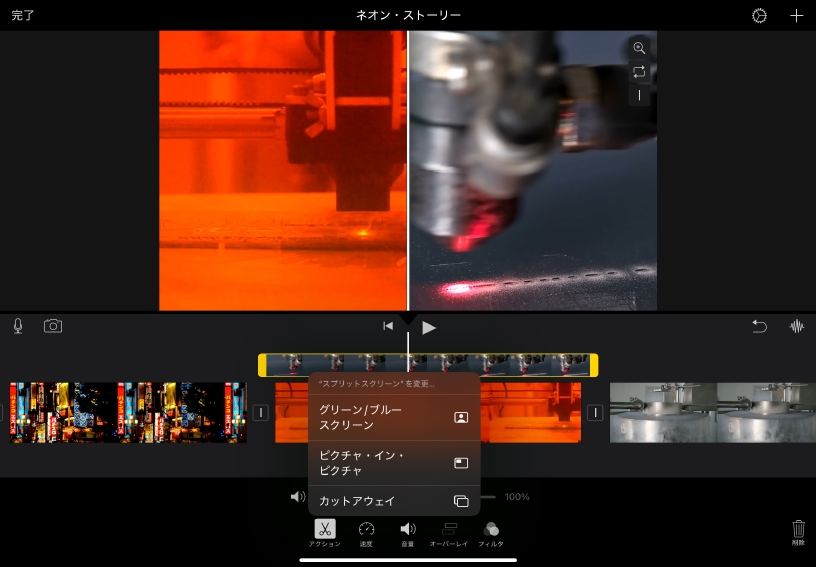
Task: Select the neon city street clip
Action: 127,412
